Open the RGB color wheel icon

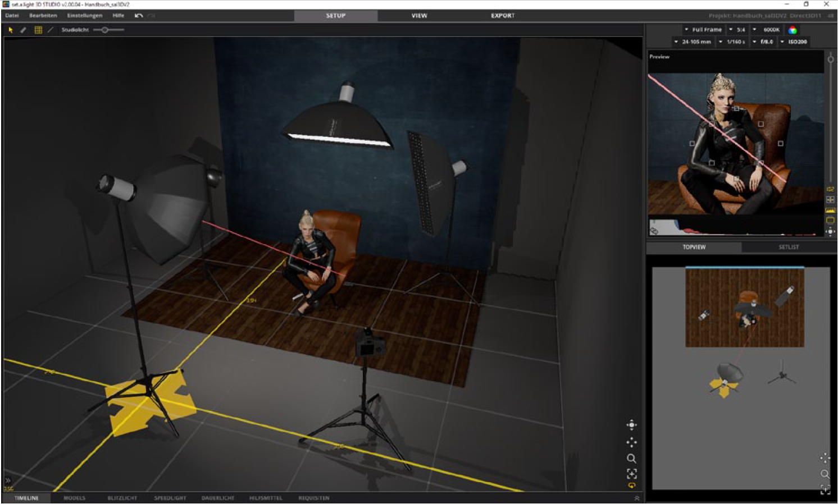click(x=793, y=30)
